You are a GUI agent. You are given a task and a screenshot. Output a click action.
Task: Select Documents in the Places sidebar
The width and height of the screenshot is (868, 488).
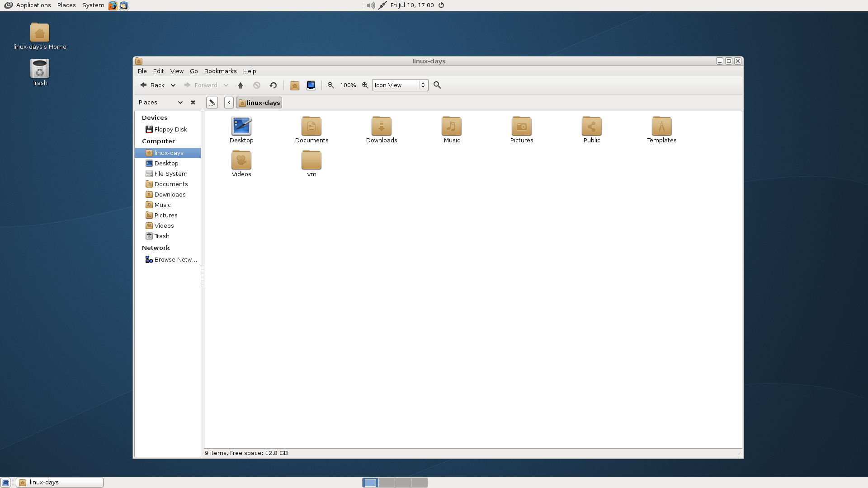(x=168, y=184)
